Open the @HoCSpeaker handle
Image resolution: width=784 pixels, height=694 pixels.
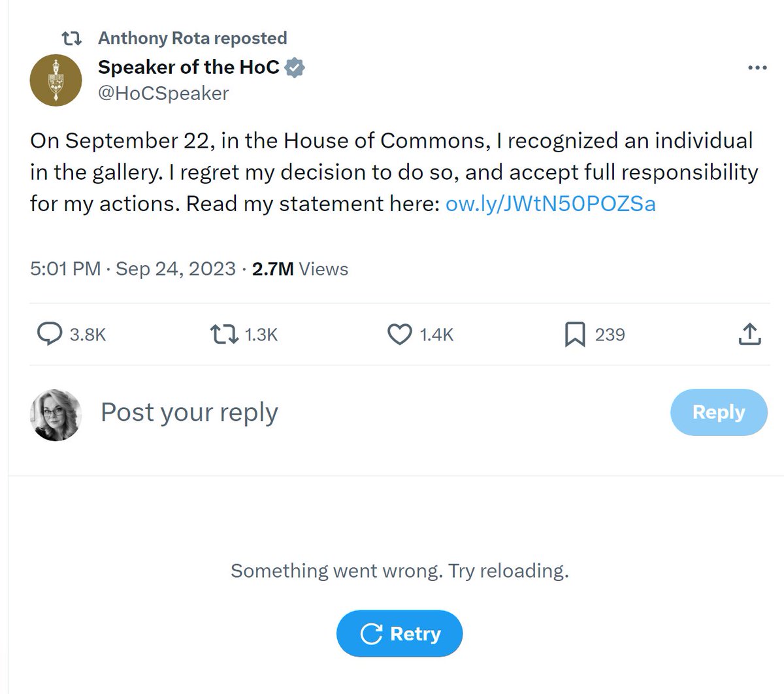point(163,93)
